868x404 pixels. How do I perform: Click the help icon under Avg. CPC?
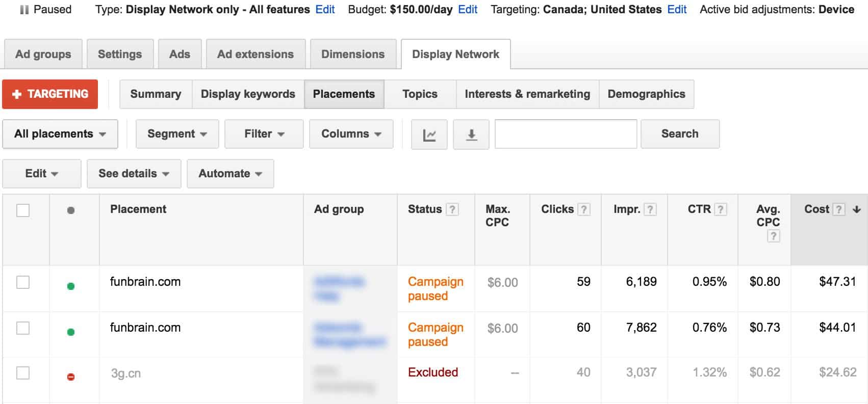[x=774, y=236]
